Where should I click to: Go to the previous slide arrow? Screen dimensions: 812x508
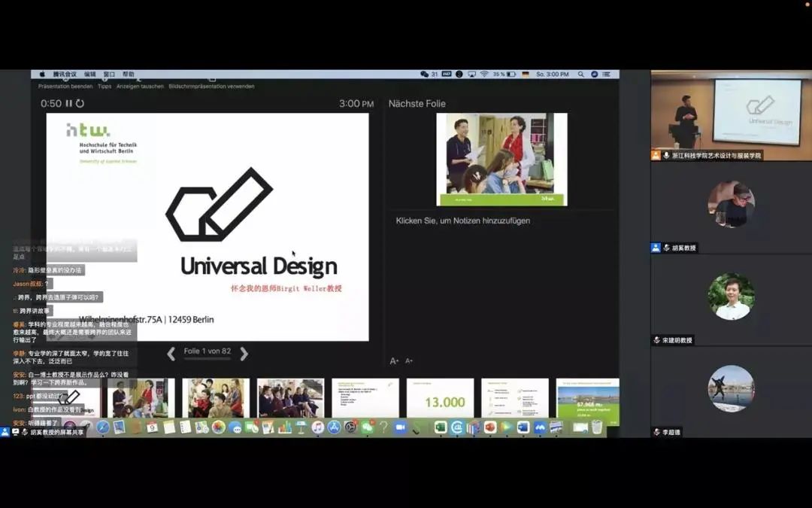point(171,354)
